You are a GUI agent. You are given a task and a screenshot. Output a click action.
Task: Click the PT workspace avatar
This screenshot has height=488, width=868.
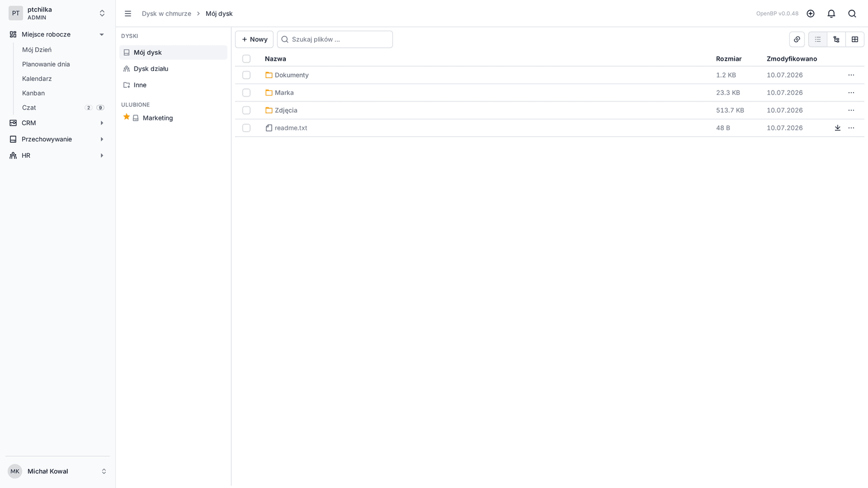[x=16, y=13]
